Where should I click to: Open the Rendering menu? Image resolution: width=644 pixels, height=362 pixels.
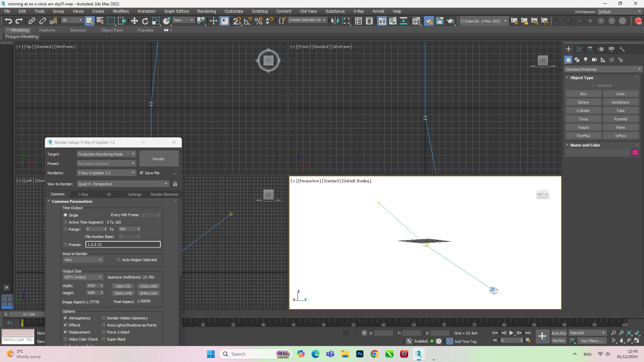pos(207,11)
